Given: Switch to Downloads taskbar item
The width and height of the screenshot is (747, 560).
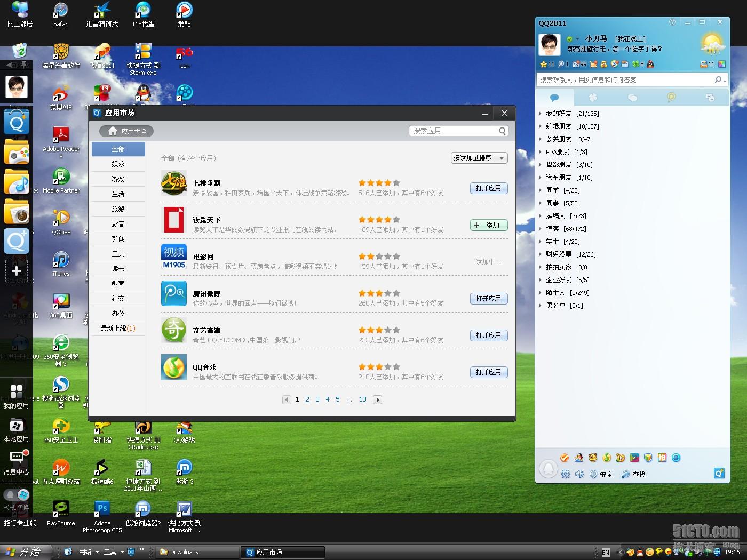Looking at the screenshot, I should (197, 552).
